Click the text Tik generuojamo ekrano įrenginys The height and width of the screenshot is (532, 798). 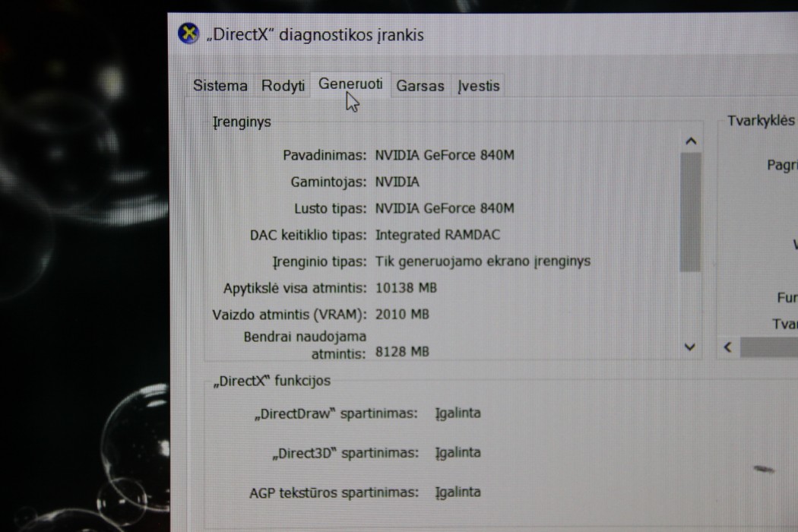(483, 261)
